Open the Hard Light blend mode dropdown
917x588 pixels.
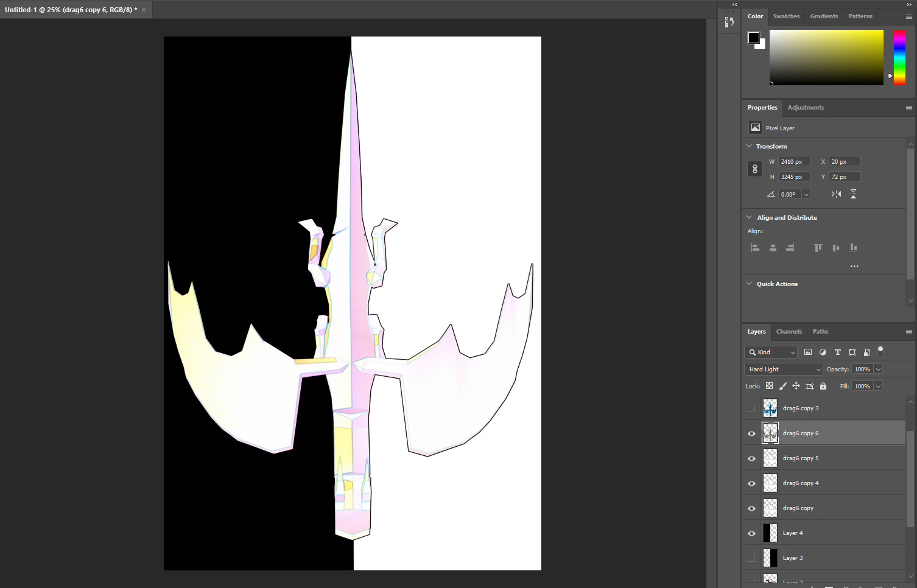(784, 369)
